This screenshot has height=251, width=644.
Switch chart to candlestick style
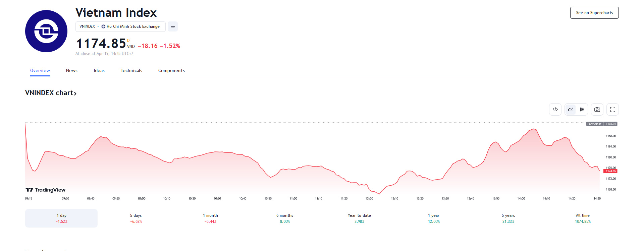(582, 110)
